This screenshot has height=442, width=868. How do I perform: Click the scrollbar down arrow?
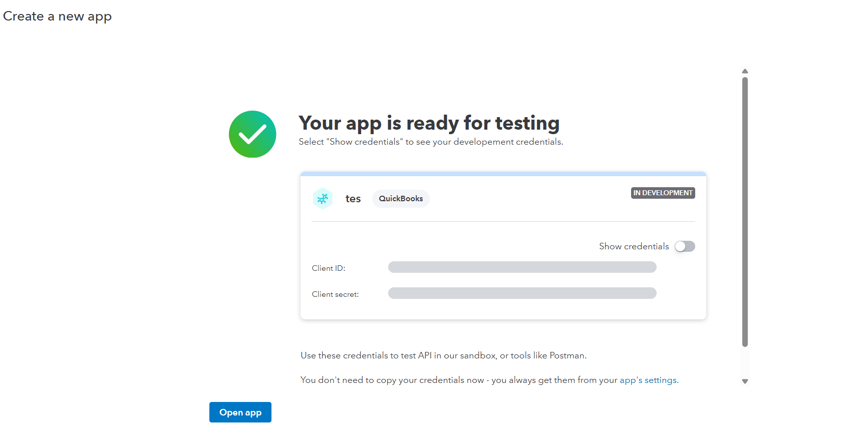(x=745, y=381)
